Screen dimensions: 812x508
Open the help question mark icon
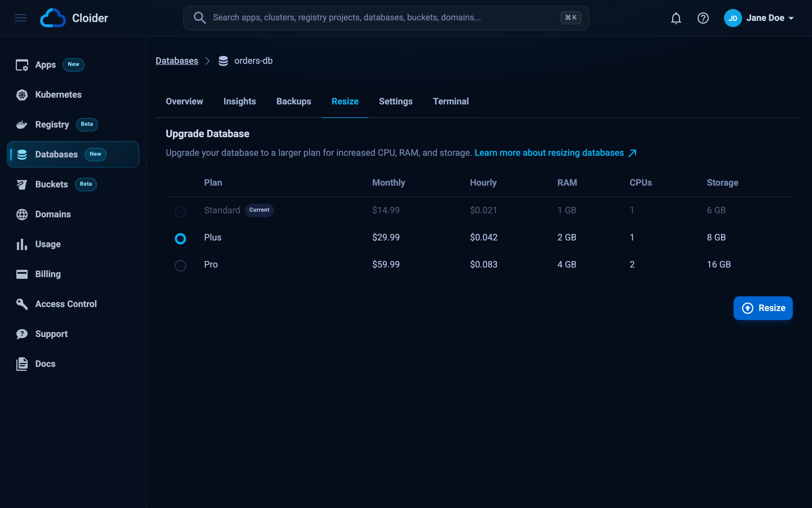pos(703,18)
